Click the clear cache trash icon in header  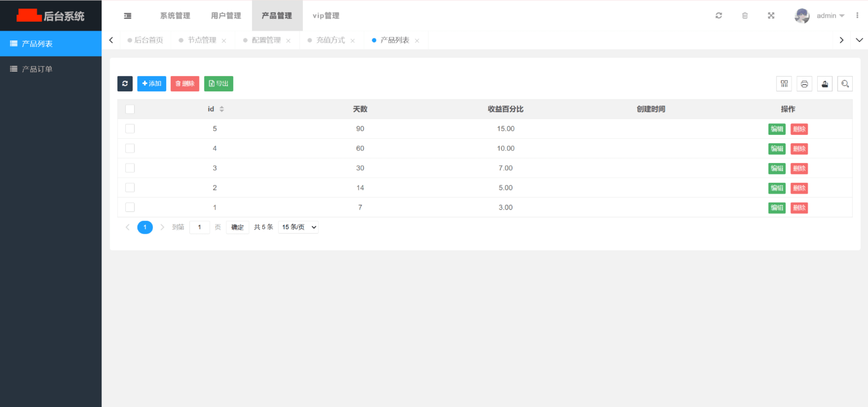tap(745, 15)
